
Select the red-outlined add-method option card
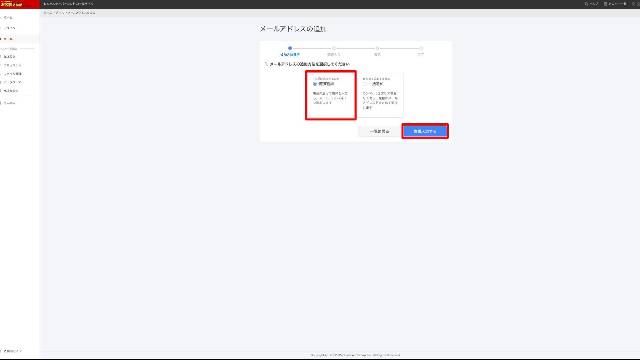coord(331,95)
